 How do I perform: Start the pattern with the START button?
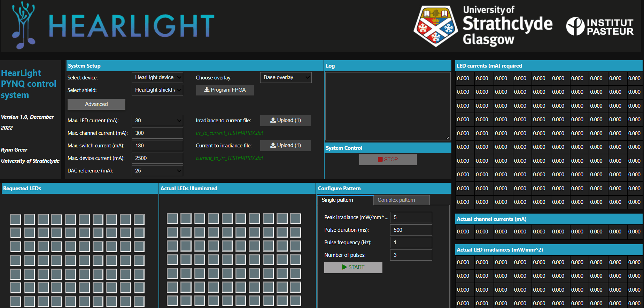click(x=353, y=268)
